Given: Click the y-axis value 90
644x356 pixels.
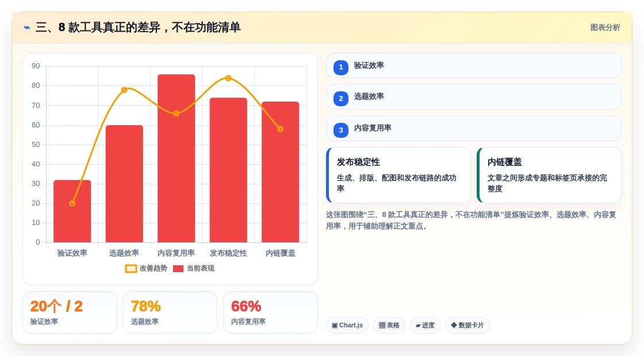Looking at the screenshot, I should [x=36, y=66].
